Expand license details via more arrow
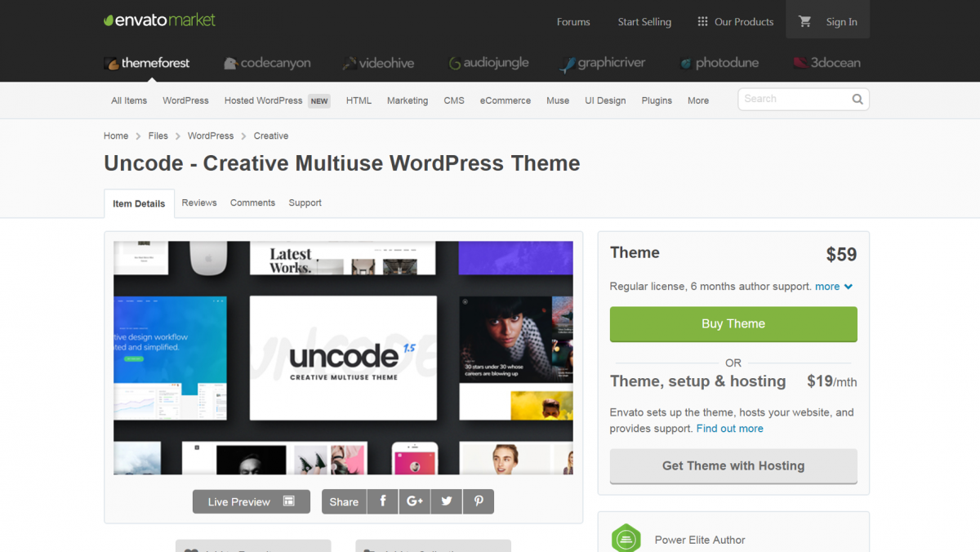The height and width of the screenshot is (552, 980). point(834,287)
